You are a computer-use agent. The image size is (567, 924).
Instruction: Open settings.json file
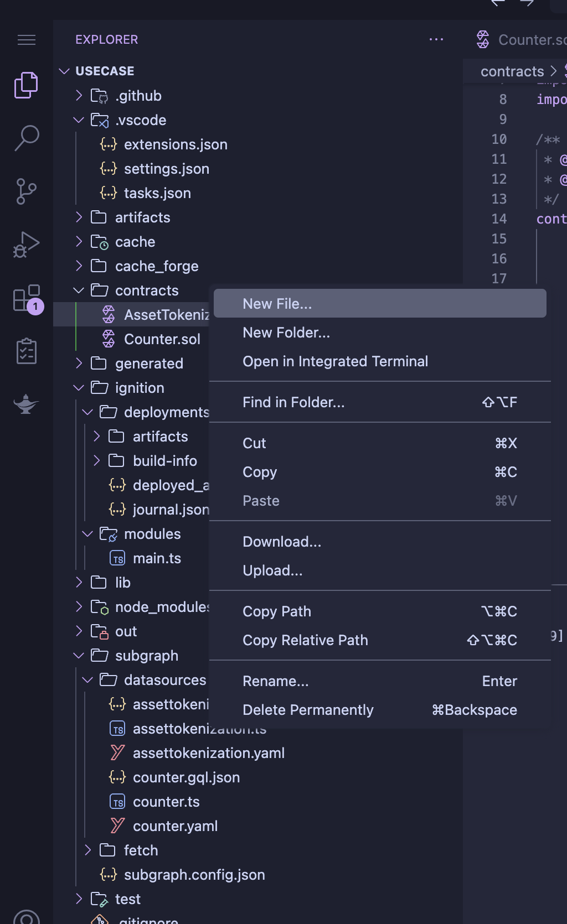[166, 169]
